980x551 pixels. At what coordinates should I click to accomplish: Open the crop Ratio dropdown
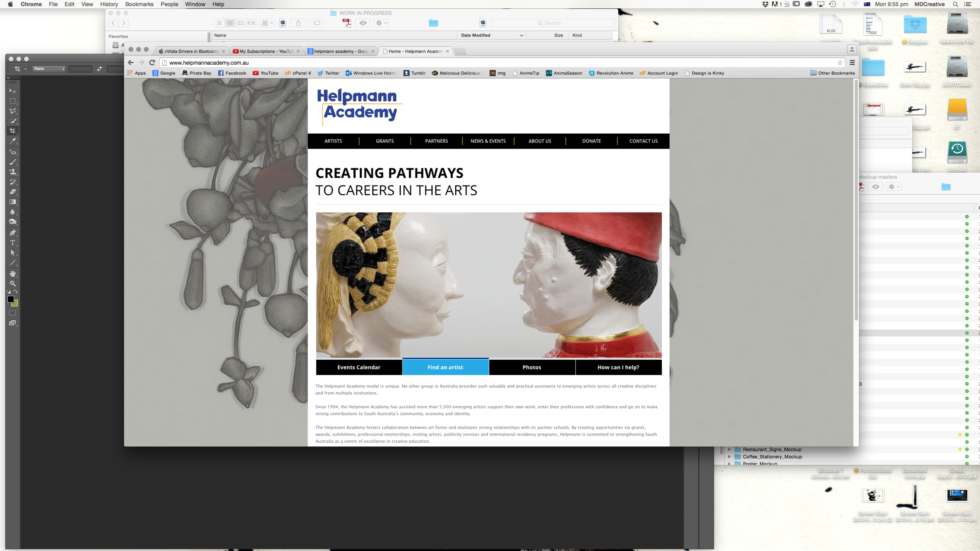coord(49,69)
